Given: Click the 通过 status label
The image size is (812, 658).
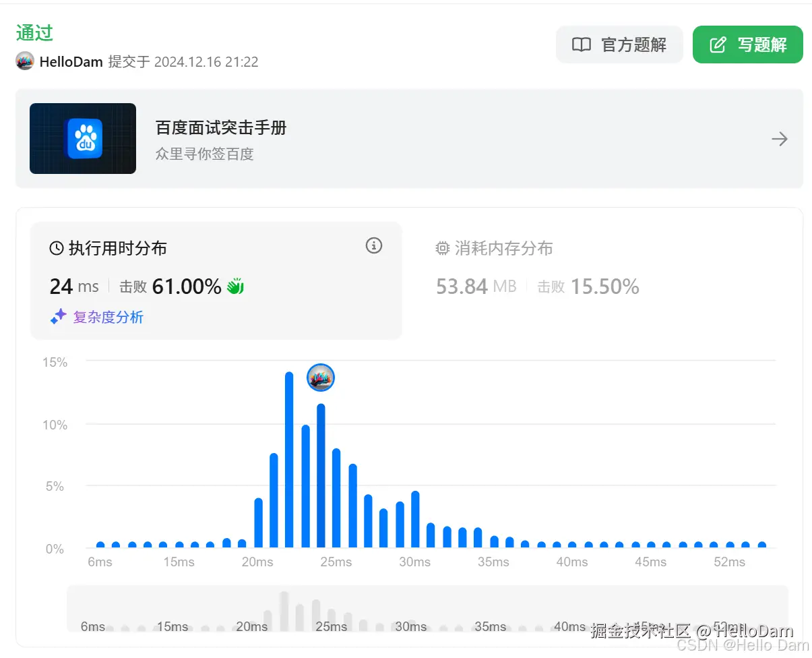Looking at the screenshot, I should pyautogui.click(x=33, y=32).
